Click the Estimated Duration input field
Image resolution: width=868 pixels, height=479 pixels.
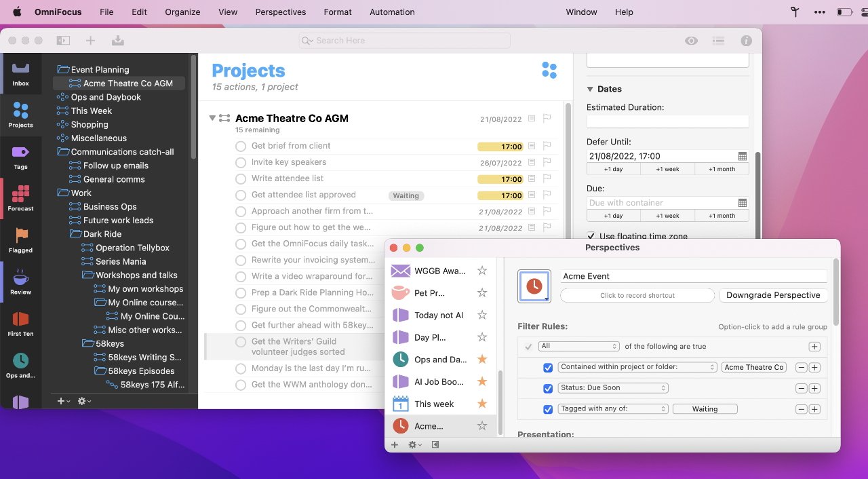click(667, 121)
